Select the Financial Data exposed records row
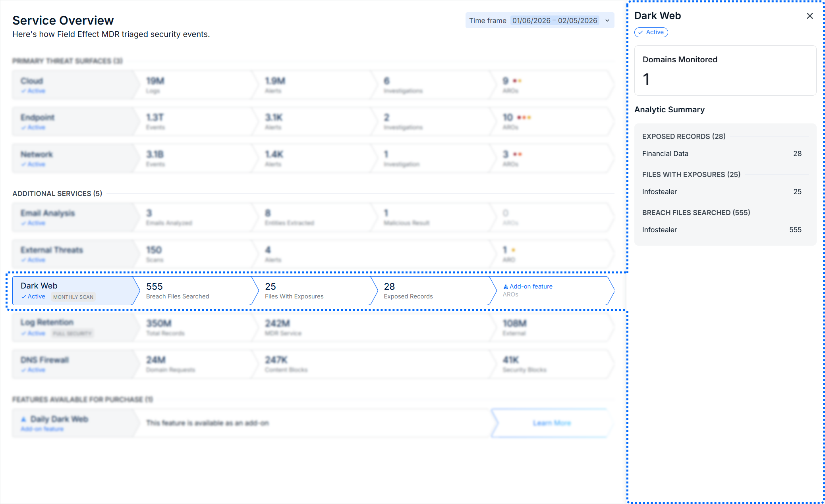Screen dimensions: 825x504 click(x=721, y=154)
